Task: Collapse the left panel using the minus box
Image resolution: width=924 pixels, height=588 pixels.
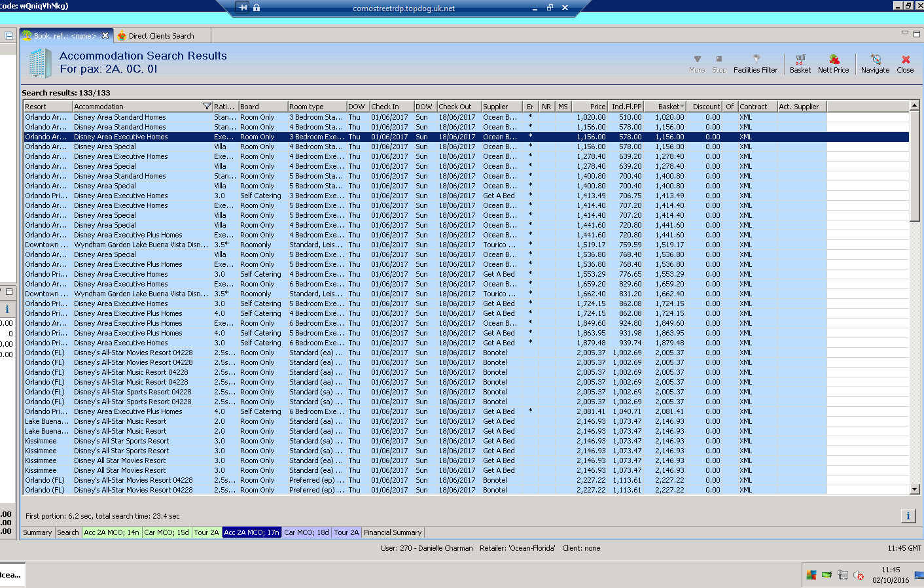Action: pyautogui.click(x=9, y=36)
